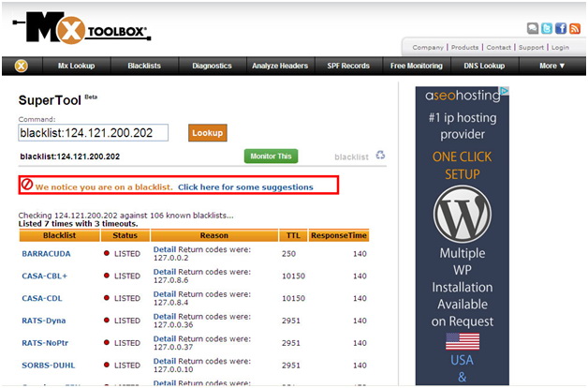Open Detail link in BARRACUDA row
588x388 pixels.
tap(165, 249)
